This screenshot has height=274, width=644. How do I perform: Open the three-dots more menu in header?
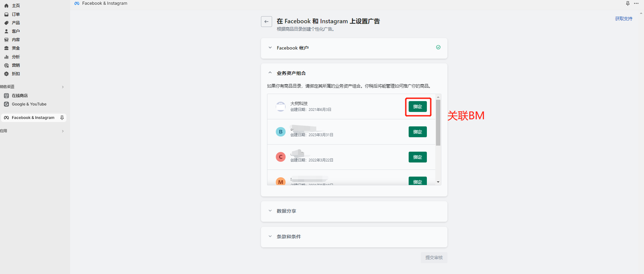(636, 3)
